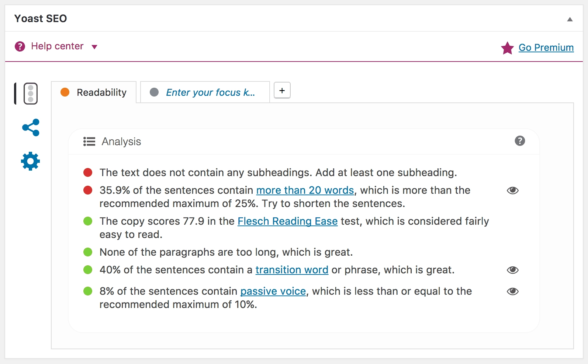
Task: Click the Analysis list icon
Action: click(x=89, y=141)
